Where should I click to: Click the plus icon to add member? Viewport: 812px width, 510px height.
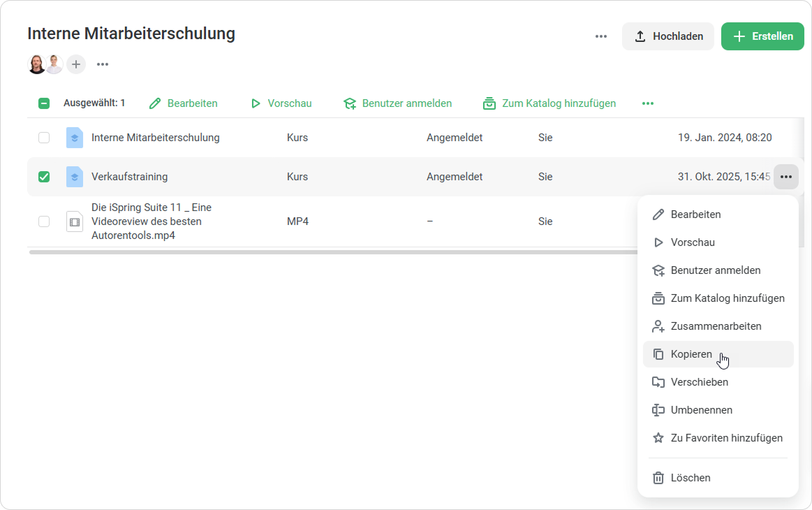[x=76, y=64]
